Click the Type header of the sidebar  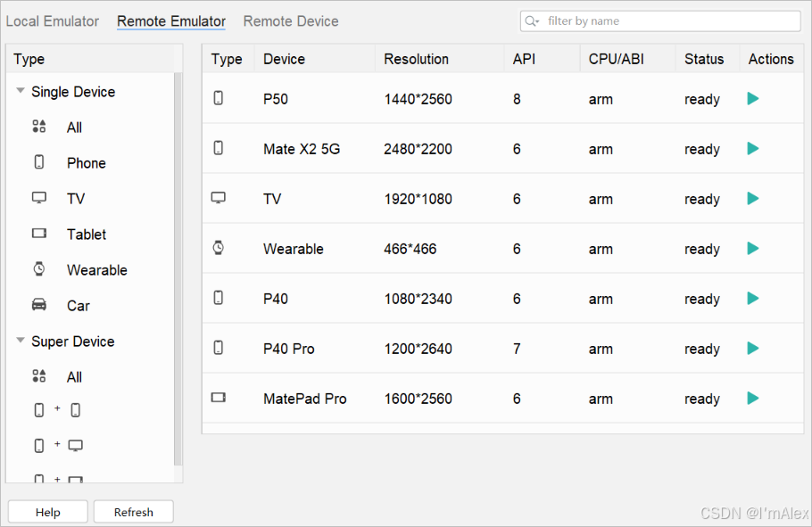[29, 59]
